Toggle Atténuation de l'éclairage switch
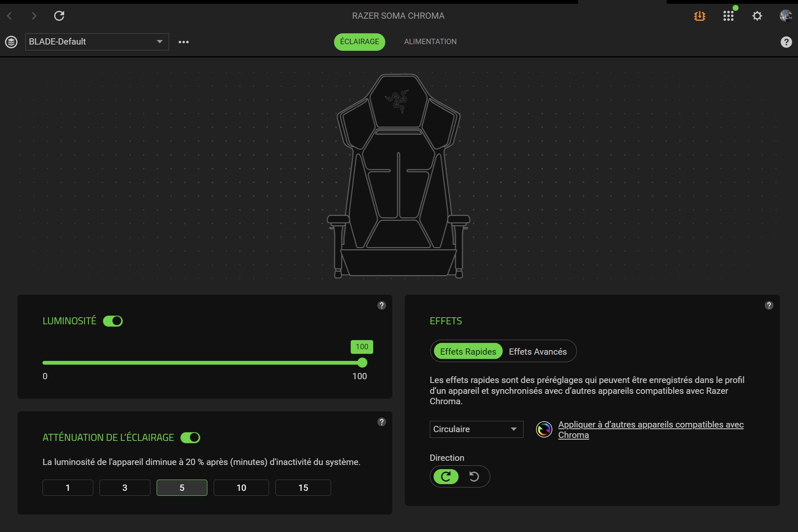798x532 pixels. (x=190, y=438)
